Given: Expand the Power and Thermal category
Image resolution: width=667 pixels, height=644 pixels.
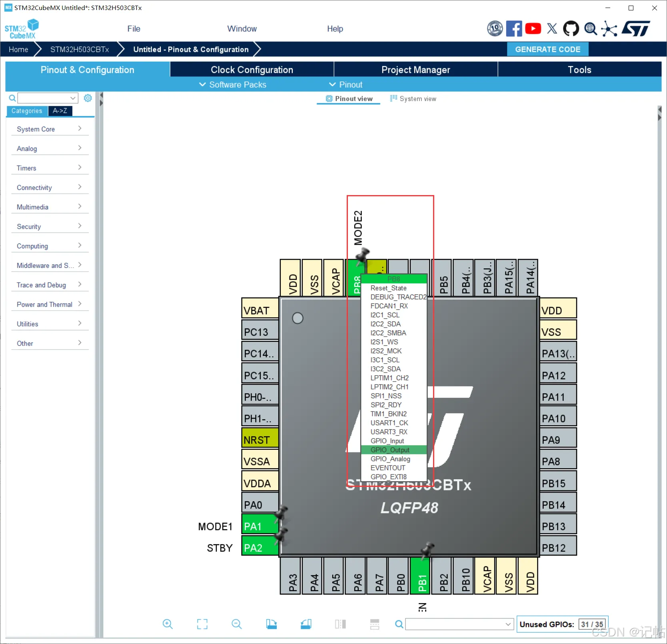Looking at the screenshot, I should pos(50,305).
